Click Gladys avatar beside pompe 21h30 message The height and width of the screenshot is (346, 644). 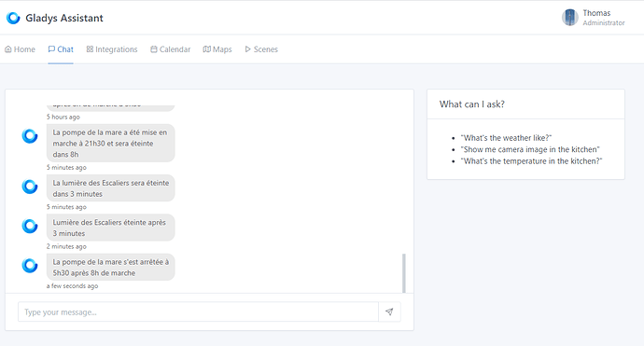[x=30, y=136]
